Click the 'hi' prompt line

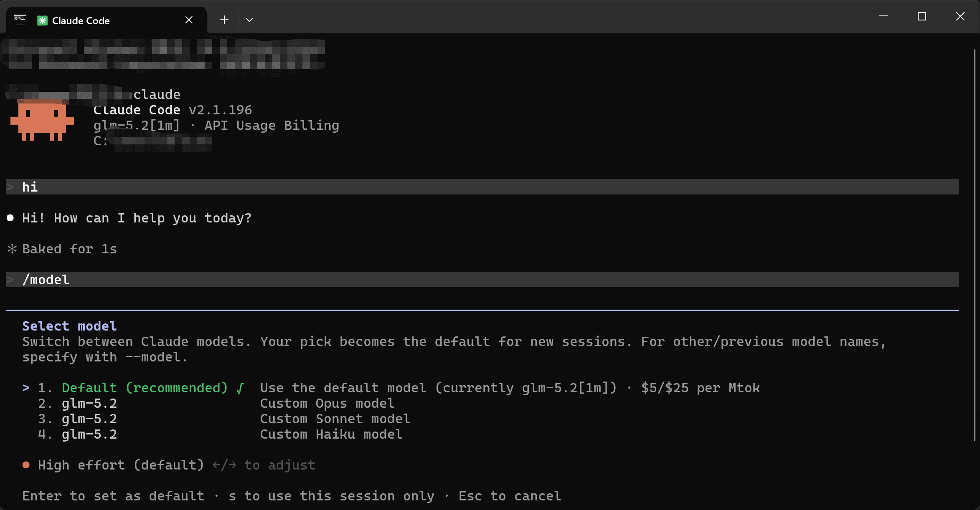pyautogui.click(x=482, y=187)
